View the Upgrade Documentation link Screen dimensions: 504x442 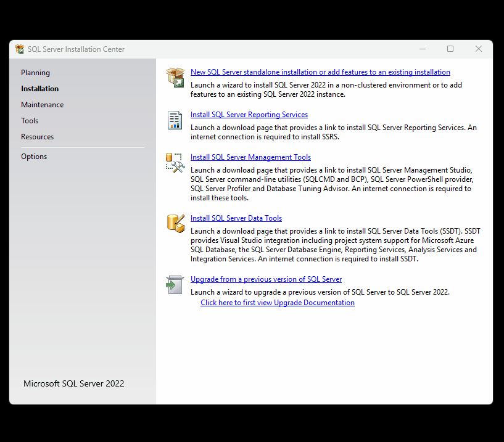click(x=278, y=303)
